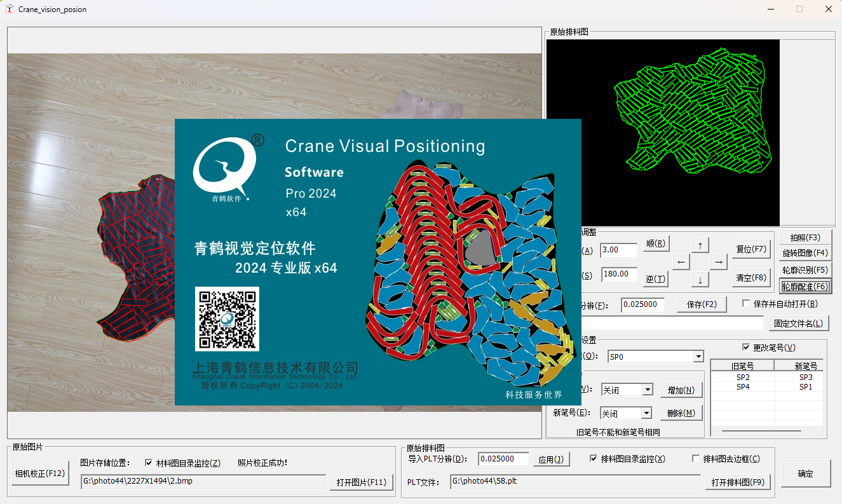The image size is (842, 504).
Task: Click the 保存(F2) save button
Action: pos(701,304)
